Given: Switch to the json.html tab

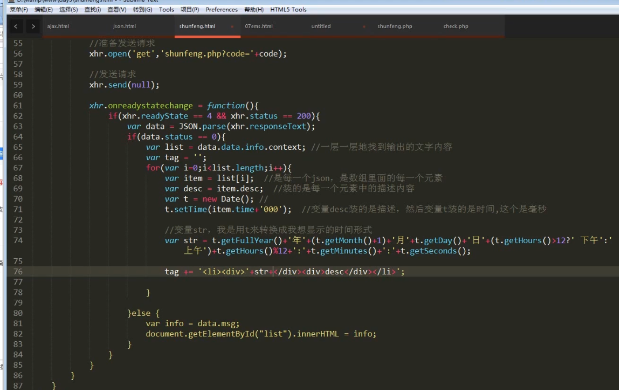Looking at the screenshot, I should [x=124, y=26].
